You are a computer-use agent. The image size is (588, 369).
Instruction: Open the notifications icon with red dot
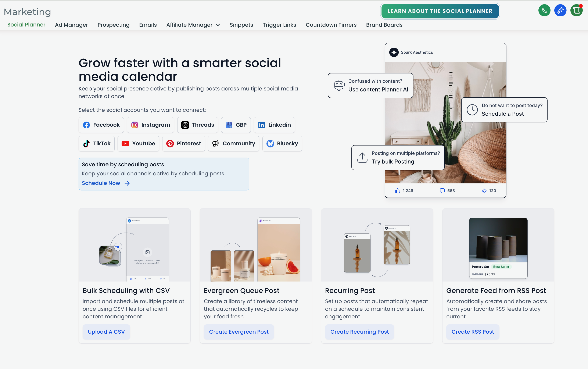576,11
